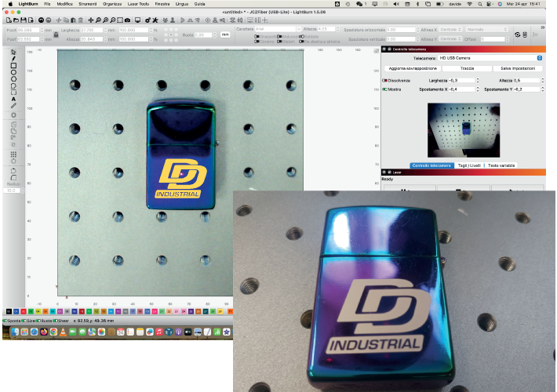
Task: Click the camera capture icon in toolbar
Action: pyautogui.click(x=128, y=20)
